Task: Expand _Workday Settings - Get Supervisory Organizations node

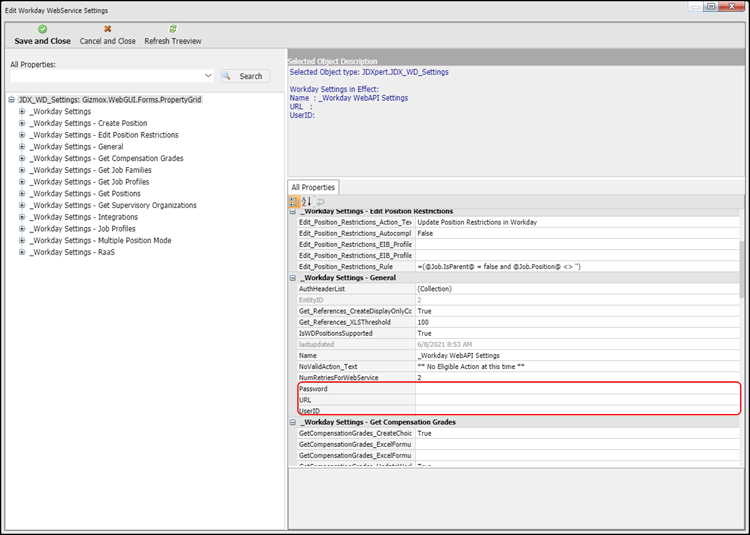Action: coord(22,205)
